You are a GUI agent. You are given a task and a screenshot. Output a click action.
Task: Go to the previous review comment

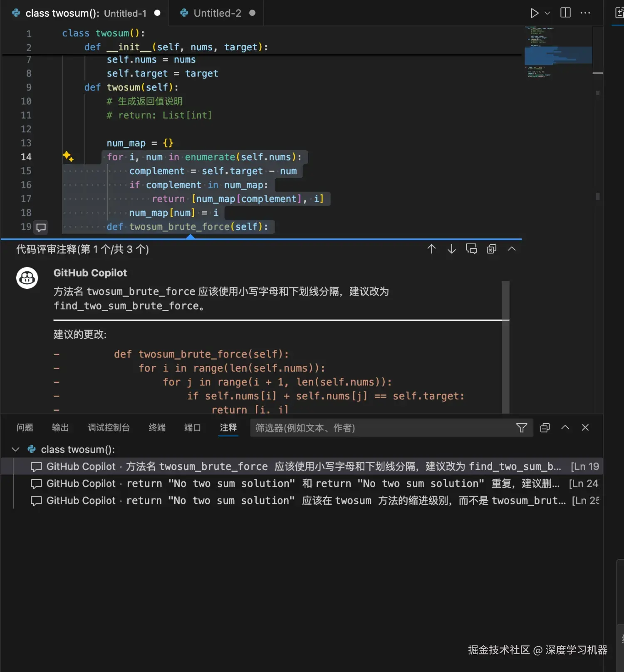coord(431,249)
